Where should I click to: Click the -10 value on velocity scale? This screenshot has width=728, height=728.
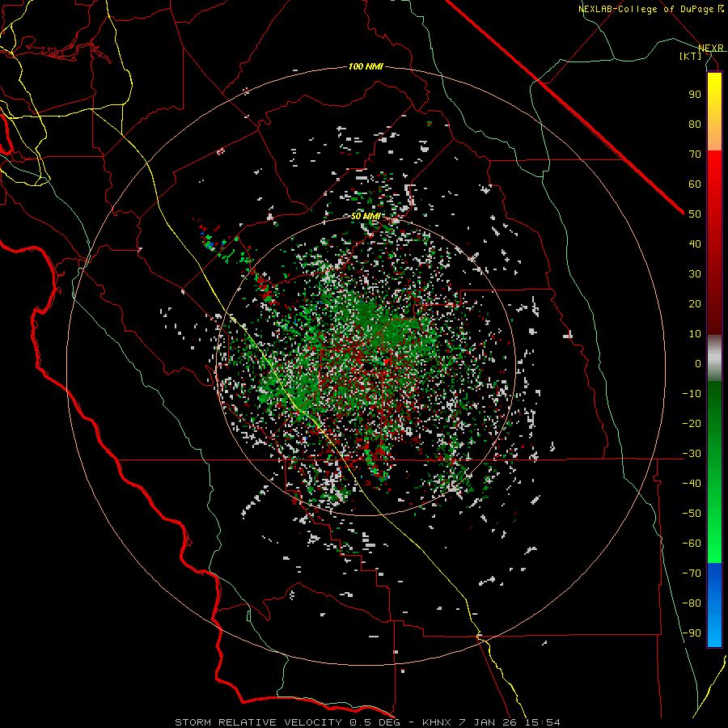[692, 394]
